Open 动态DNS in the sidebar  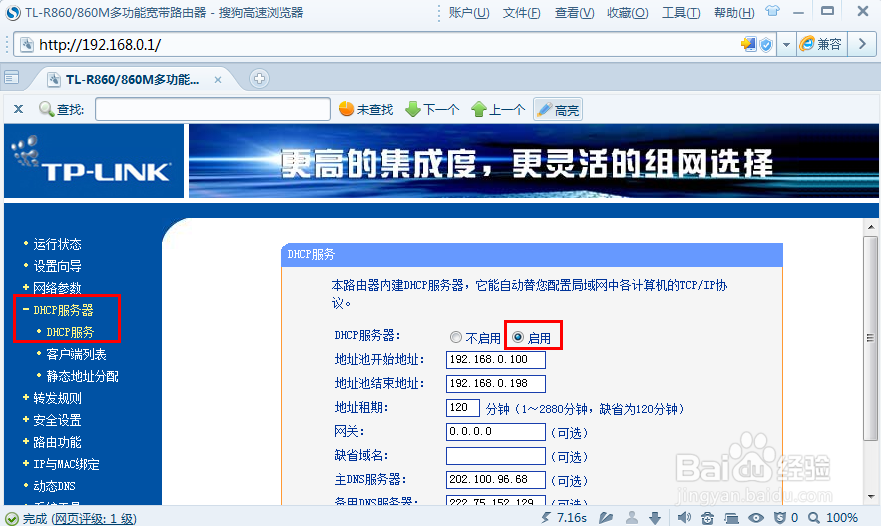click(55, 486)
